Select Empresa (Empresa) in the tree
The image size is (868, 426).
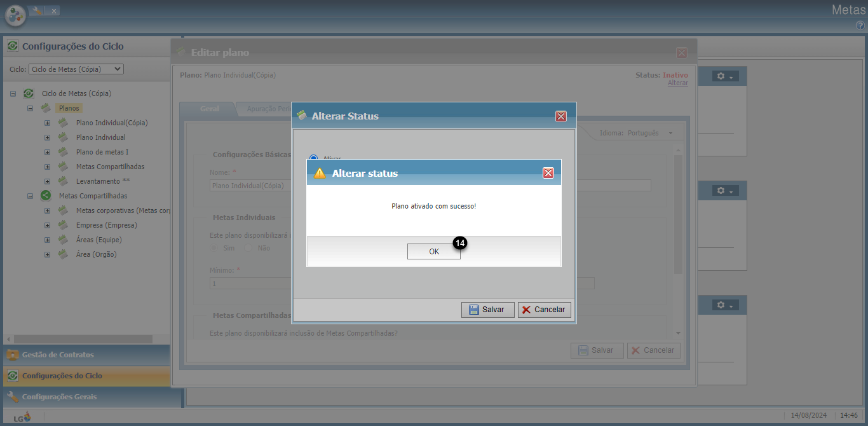pos(106,225)
